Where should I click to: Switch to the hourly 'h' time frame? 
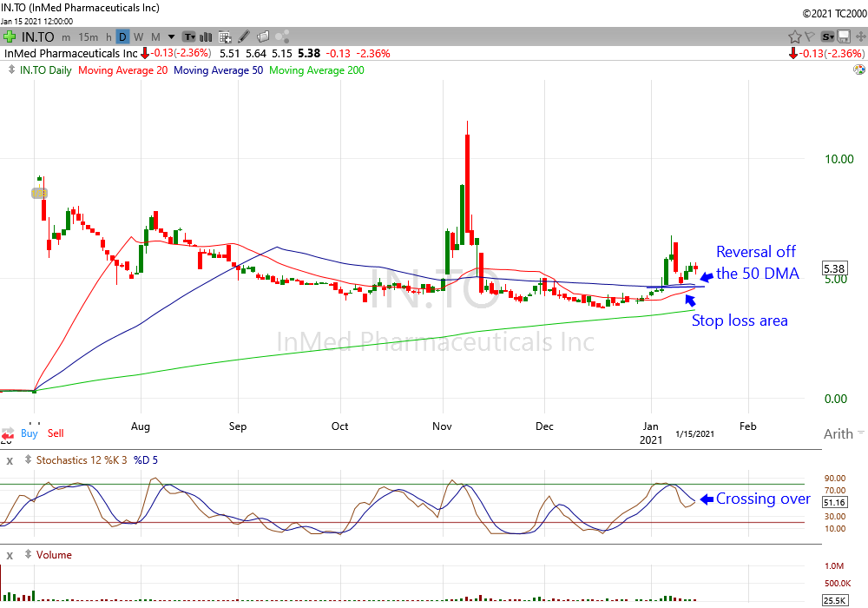[109, 37]
